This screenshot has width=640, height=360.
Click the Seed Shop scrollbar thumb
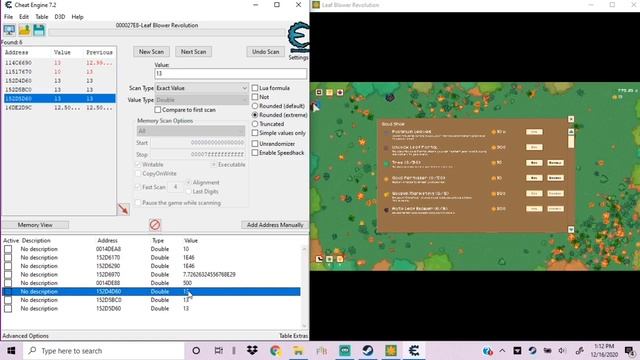pyautogui.click(x=571, y=142)
